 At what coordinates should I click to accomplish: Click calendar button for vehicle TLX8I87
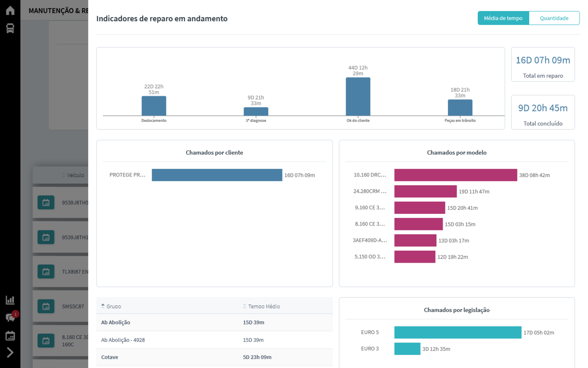(x=46, y=272)
